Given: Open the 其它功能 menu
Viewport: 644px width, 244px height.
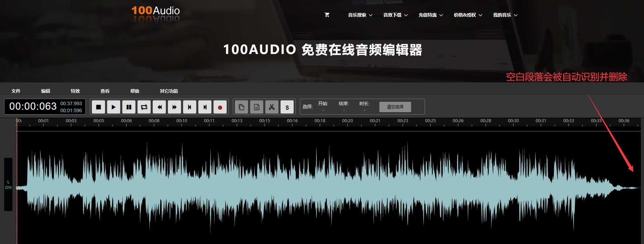Looking at the screenshot, I should click(169, 91).
